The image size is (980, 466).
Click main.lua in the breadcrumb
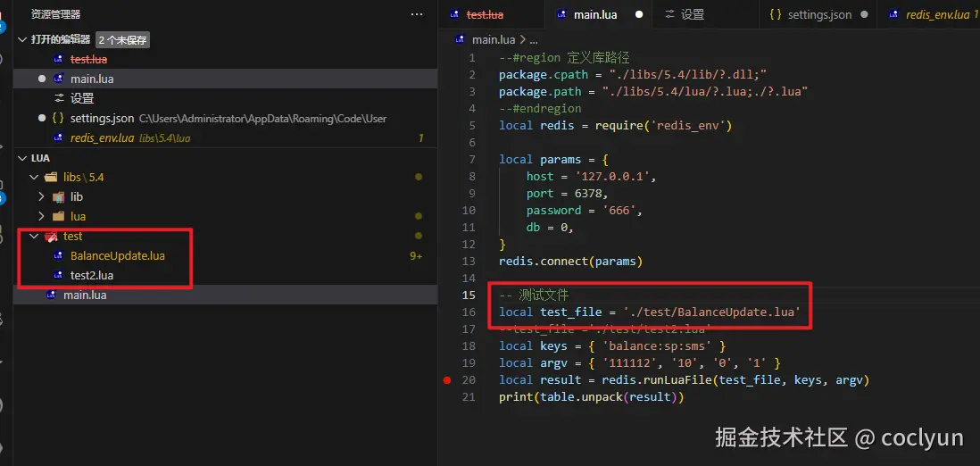tap(494, 39)
